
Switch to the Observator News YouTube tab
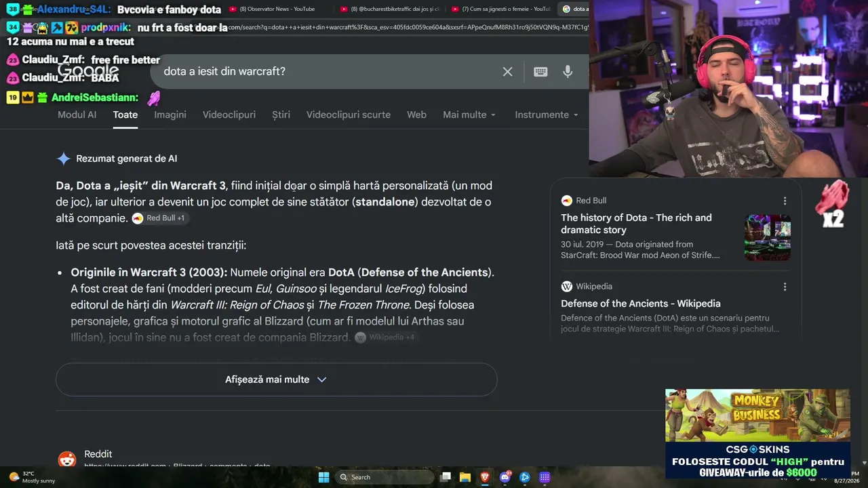pos(275,9)
